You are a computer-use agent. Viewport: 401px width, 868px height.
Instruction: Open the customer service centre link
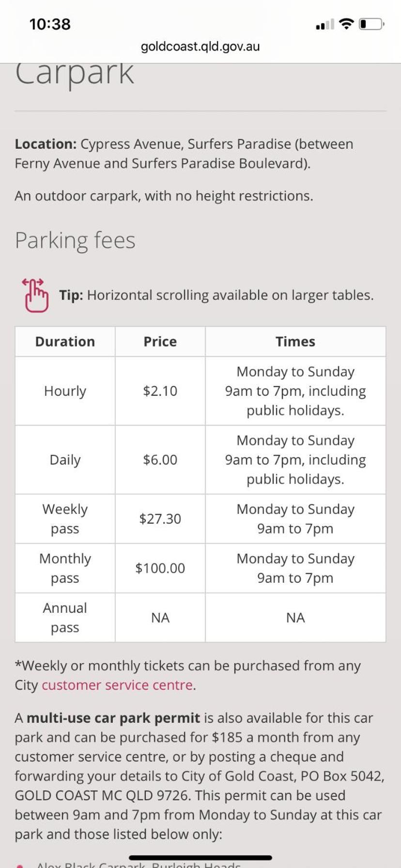[x=117, y=685]
